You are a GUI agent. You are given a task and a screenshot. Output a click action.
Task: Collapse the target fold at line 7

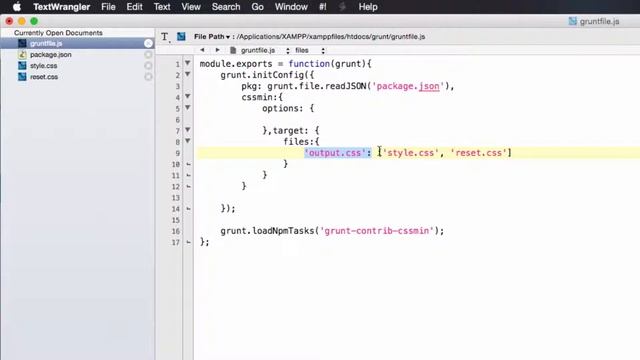[188, 130]
